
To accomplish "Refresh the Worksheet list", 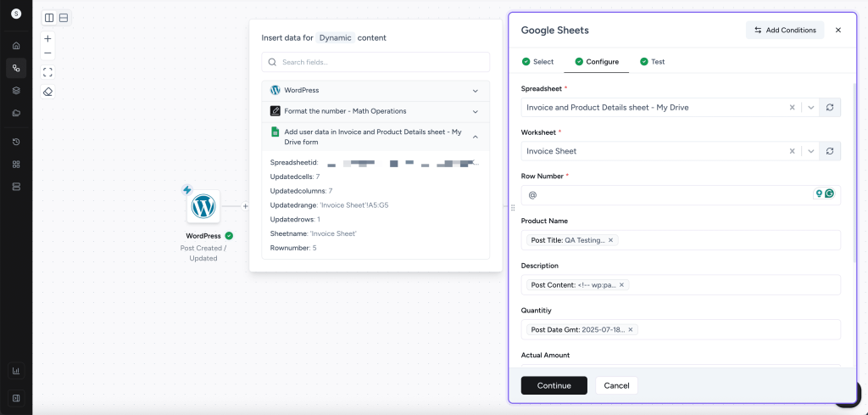I will coord(830,151).
